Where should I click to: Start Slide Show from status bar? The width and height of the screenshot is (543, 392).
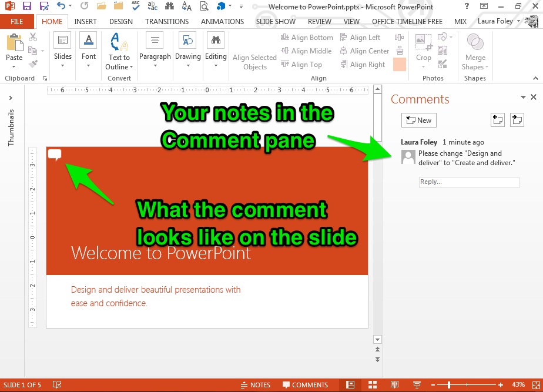pyautogui.click(x=417, y=384)
